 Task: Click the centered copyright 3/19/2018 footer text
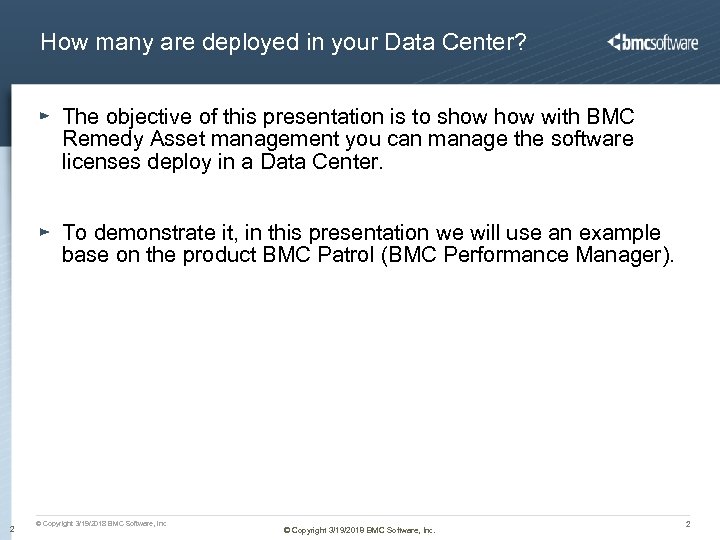click(x=359, y=529)
